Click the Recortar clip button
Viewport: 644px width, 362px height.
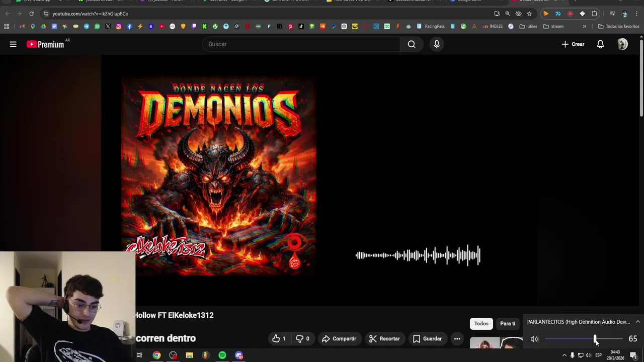384,339
